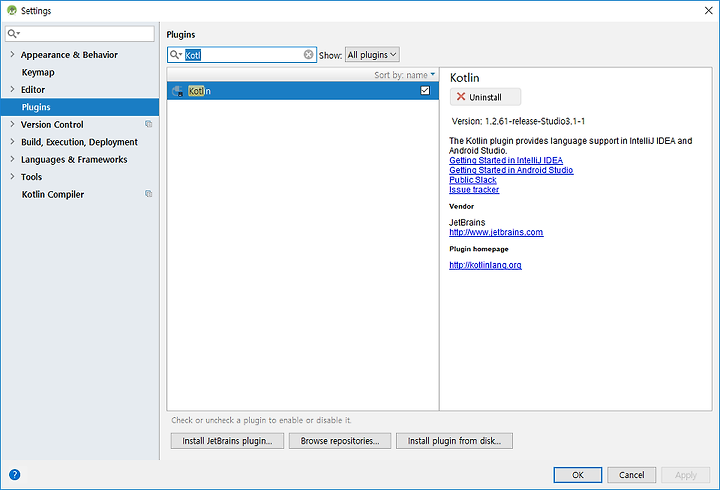Open the Show All plugins dropdown
The height and width of the screenshot is (490, 720).
(x=372, y=55)
